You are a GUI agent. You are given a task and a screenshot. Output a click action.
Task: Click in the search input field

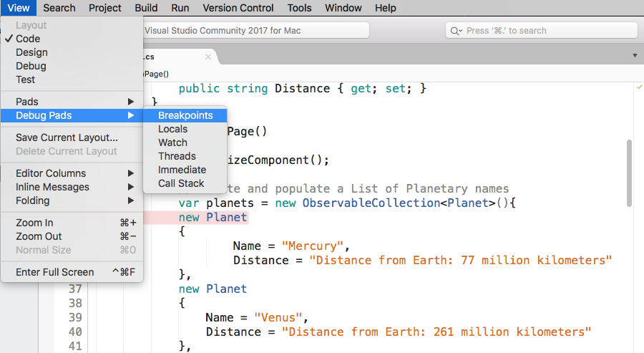542,31
